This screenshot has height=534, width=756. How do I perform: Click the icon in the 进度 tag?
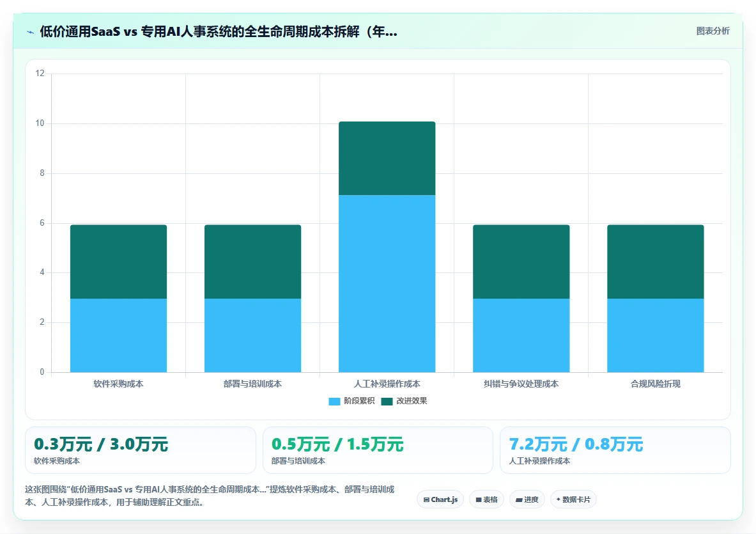519,499
